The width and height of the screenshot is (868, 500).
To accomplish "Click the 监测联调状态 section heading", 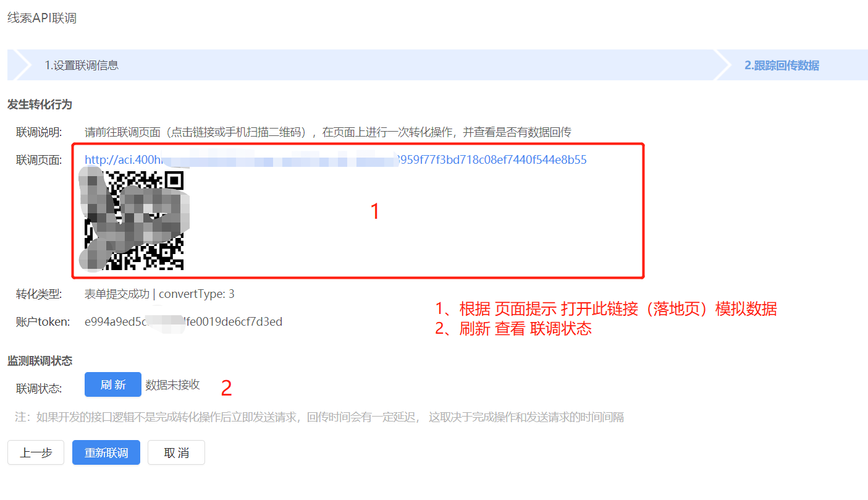I will click(x=40, y=361).
